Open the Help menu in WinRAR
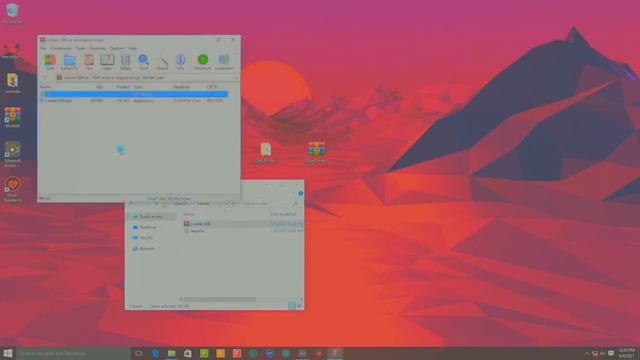Viewport: 640px width, 360px height. [133, 48]
